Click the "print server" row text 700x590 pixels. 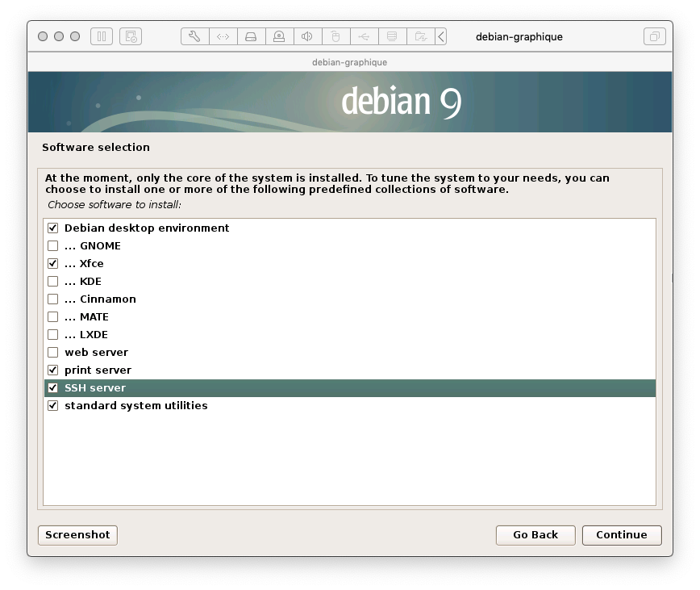(x=98, y=370)
